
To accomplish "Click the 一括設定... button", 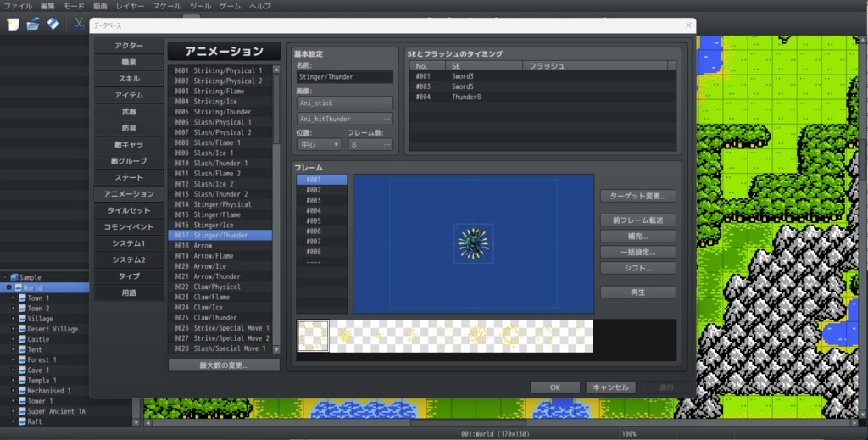I will [x=637, y=253].
